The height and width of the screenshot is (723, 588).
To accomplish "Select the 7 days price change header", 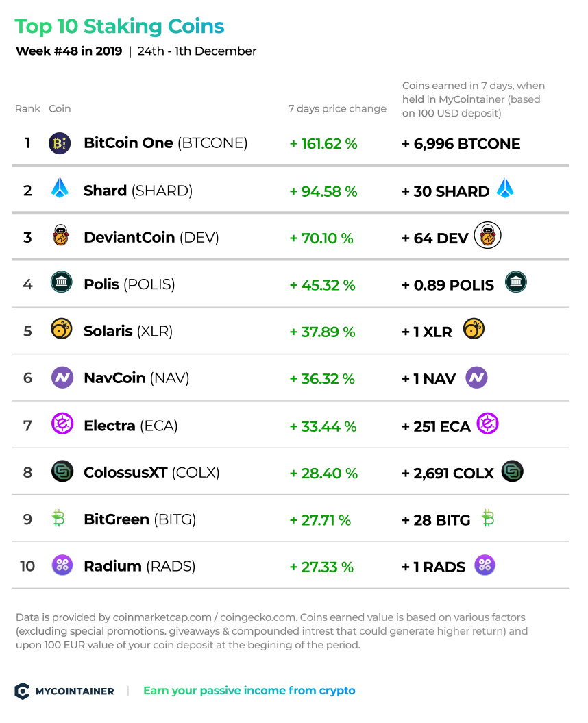I will 337,108.
